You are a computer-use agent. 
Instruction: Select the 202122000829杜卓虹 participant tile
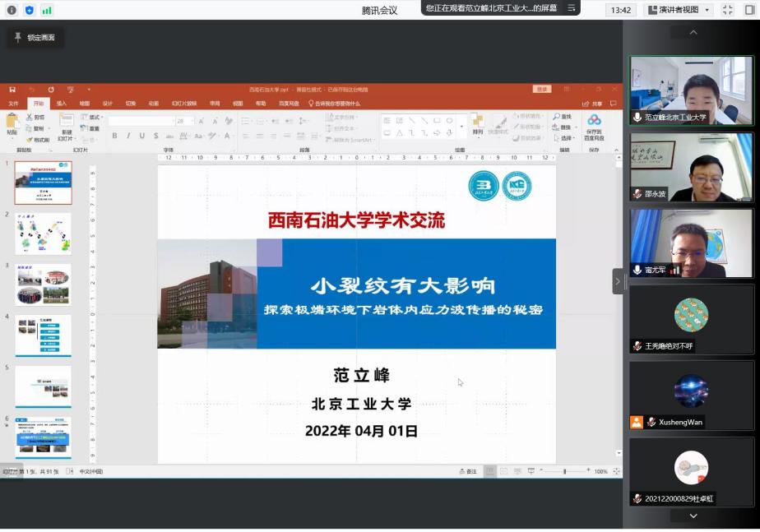coord(691,473)
